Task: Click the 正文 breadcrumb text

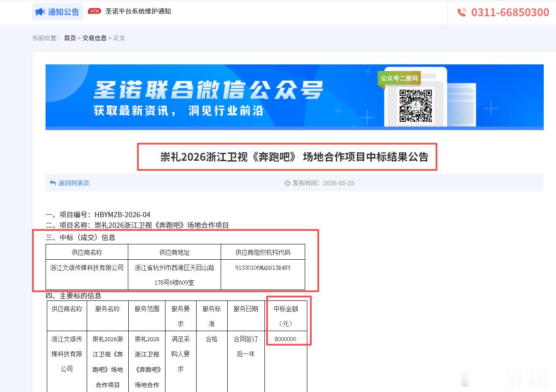Action: [x=119, y=38]
